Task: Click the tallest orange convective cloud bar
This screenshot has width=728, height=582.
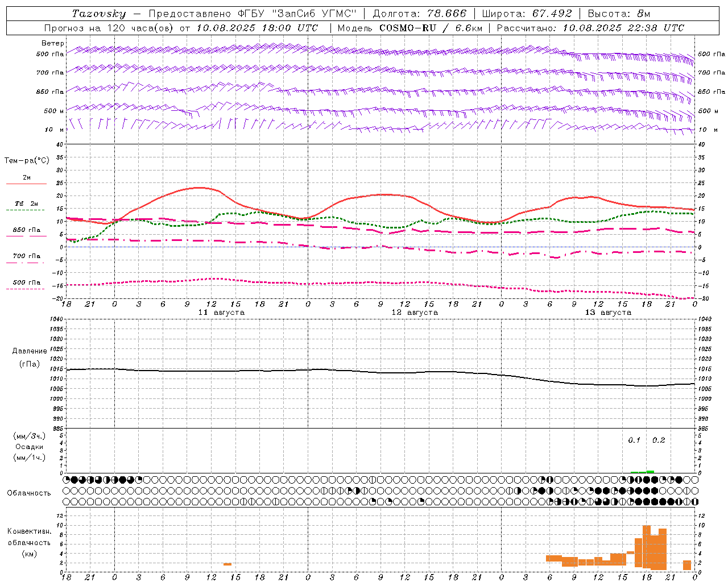Action: (x=647, y=546)
